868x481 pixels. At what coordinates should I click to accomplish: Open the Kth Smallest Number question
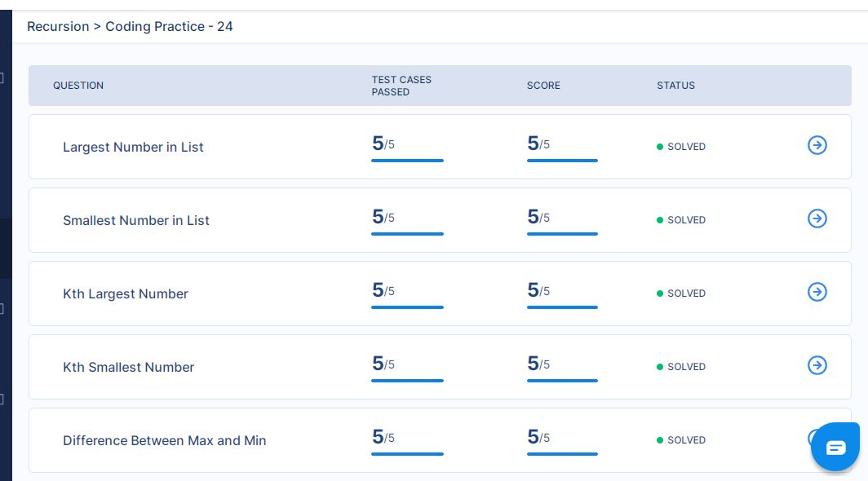[128, 367]
